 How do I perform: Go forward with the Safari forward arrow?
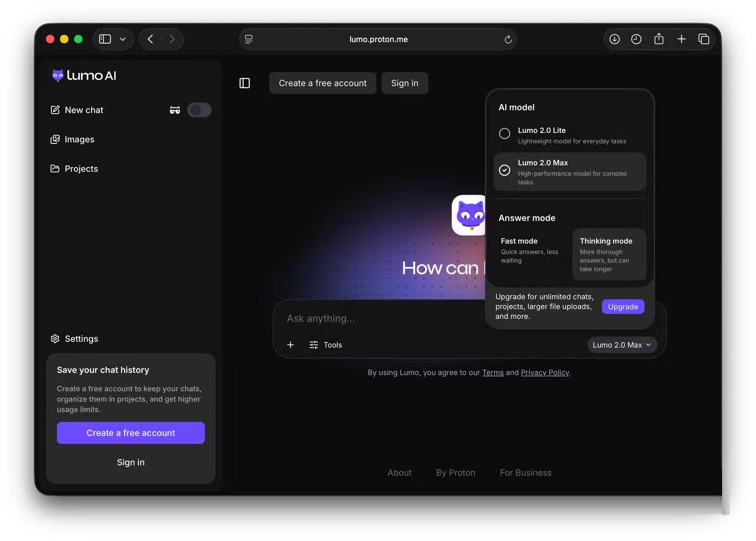click(x=172, y=39)
